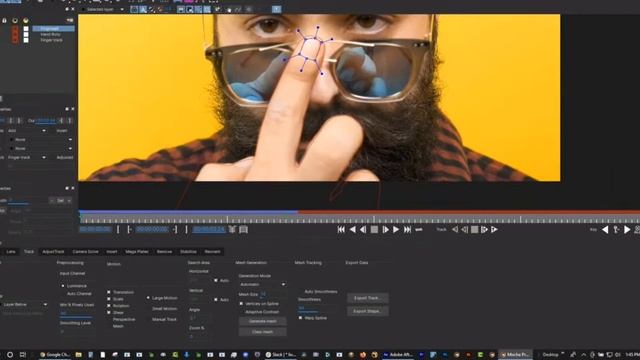Switch to the Stabilize tab

pos(189,252)
